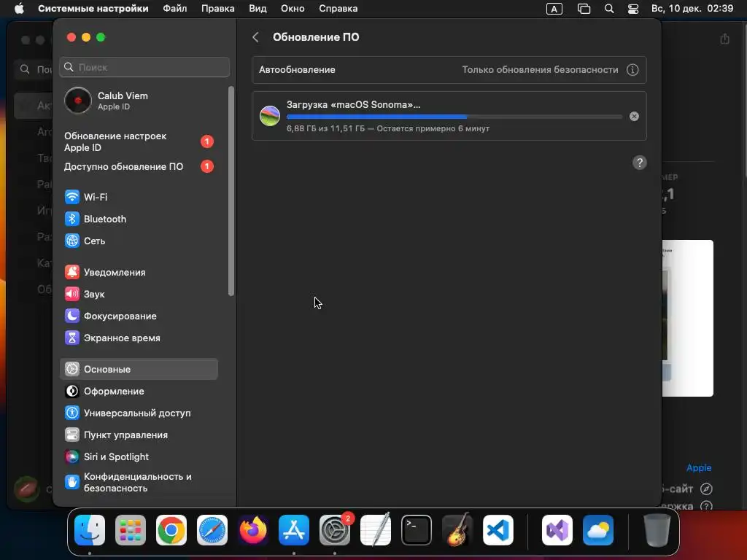Launch GarageBand from the Dock
747x560 pixels.
pos(457,530)
